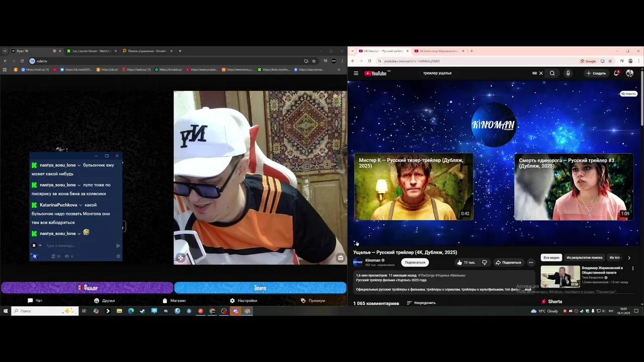Screen dimensions: 644x362
Task: Focus the Type a message field
Action: click(x=78, y=246)
